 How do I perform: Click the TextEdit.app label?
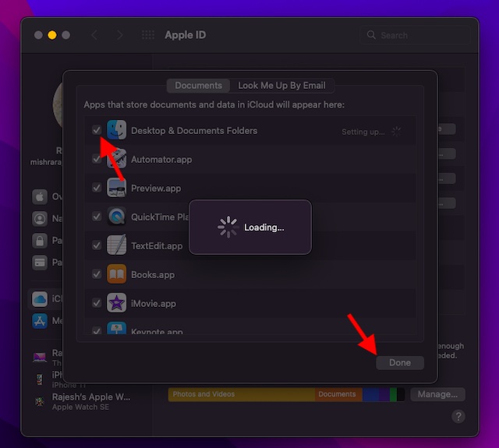(157, 245)
